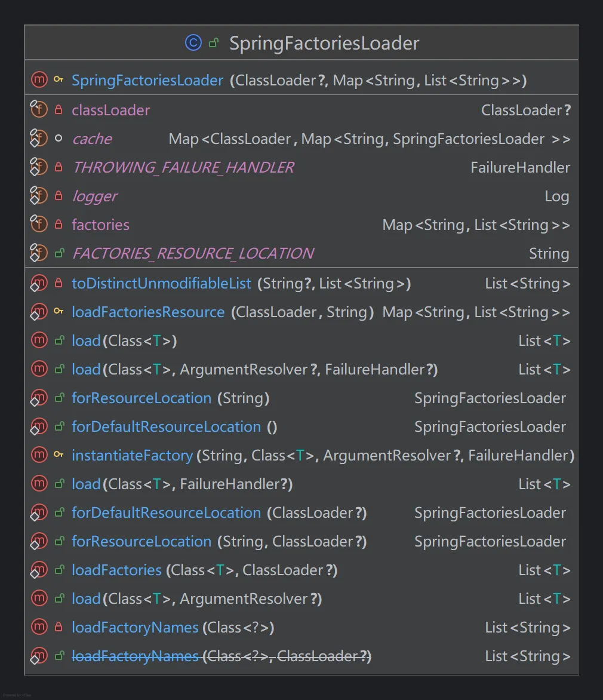The width and height of the screenshot is (603, 700).
Task: Click the FailureHandler type of THROWING_FAILURE_HANDLER
Action: pos(520,167)
